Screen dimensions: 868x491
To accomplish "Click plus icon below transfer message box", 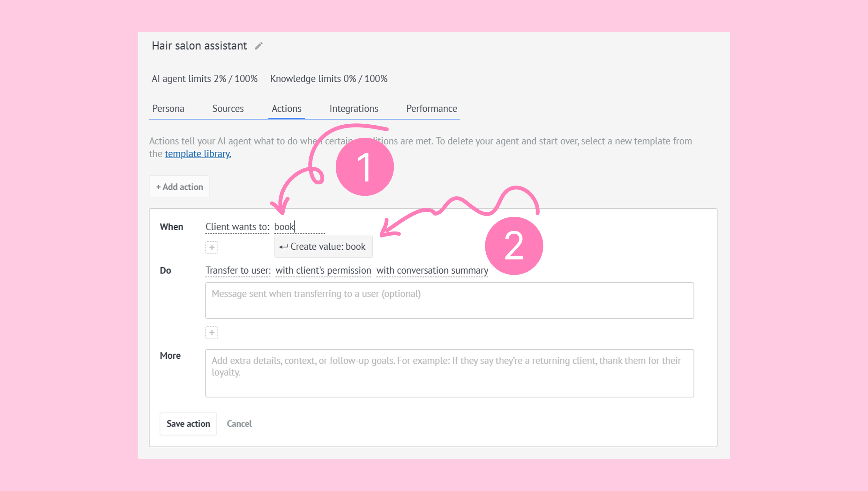I will (212, 333).
